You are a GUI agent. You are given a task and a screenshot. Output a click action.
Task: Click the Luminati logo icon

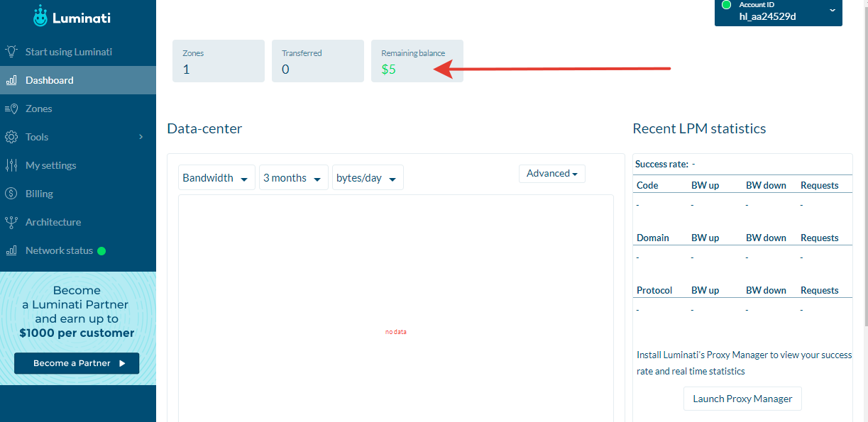pyautogui.click(x=41, y=16)
